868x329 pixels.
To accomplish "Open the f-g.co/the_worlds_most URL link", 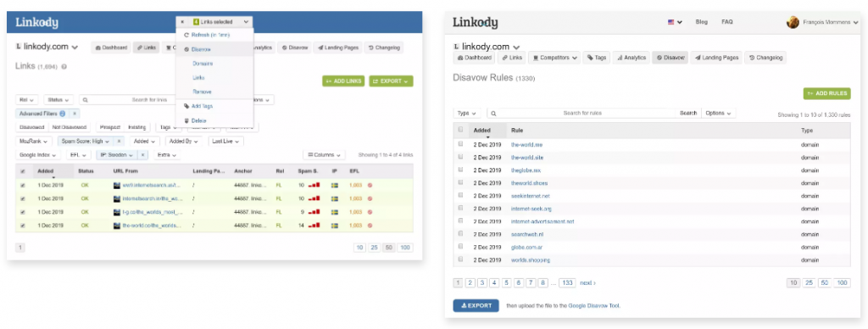I will click(152, 212).
